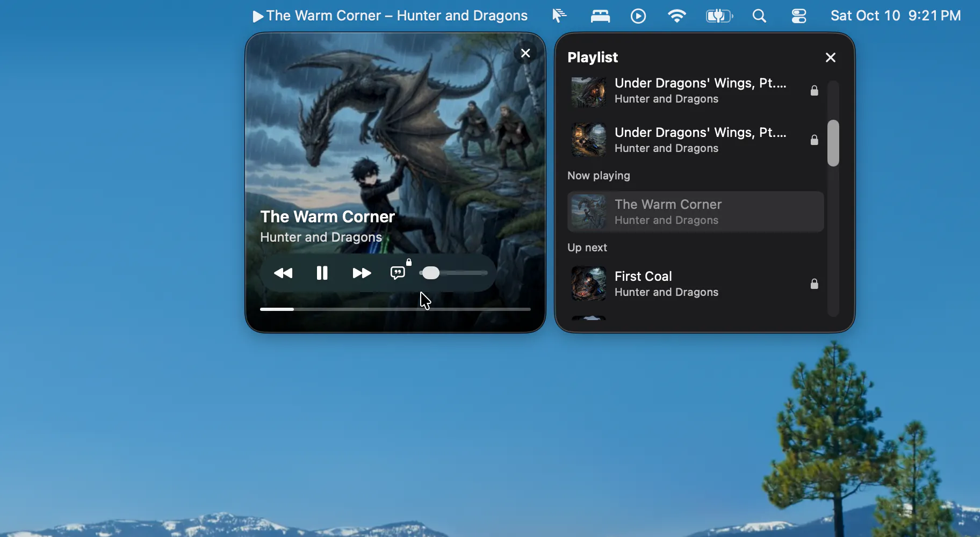Image resolution: width=980 pixels, height=537 pixels.
Task: Open the bed (Focus) menu bar icon
Action: tap(600, 16)
